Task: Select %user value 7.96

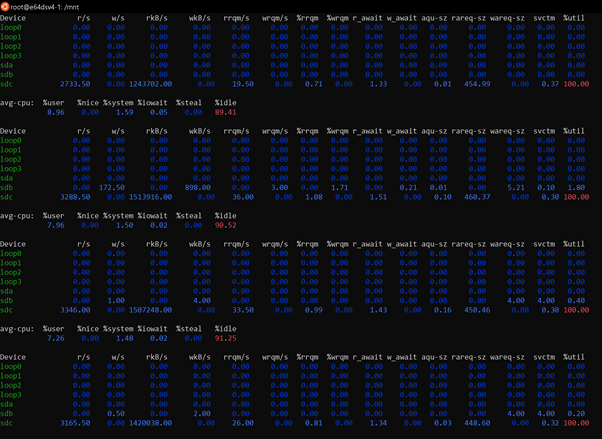Action: tap(56, 225)
